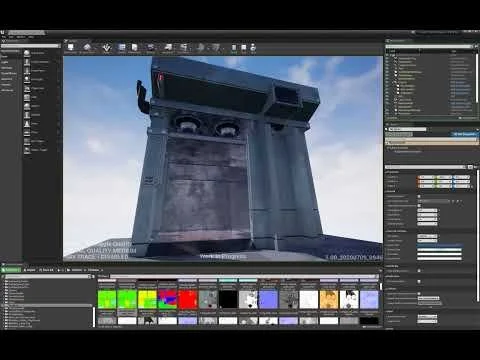Open the Blueprints toolbar icon
This screenshot has width=480, height=360.
[x=168, y=48]
